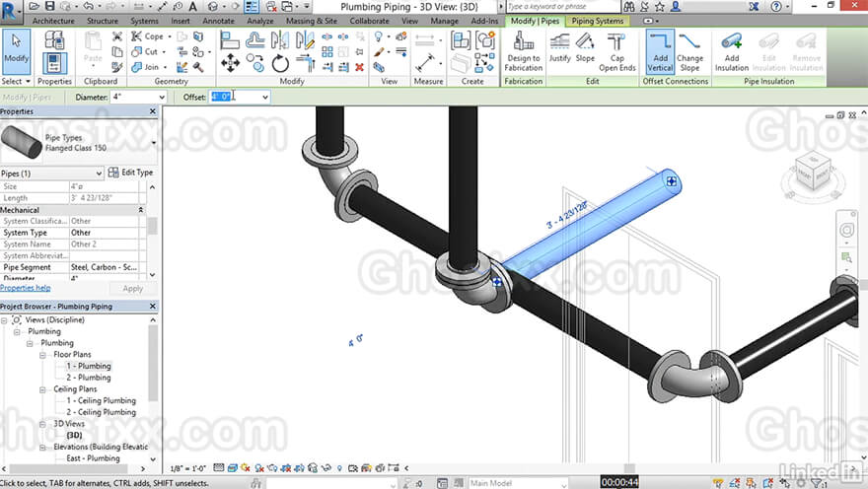Toggle the Change Slope offset connection

click(x=689, y=51)
